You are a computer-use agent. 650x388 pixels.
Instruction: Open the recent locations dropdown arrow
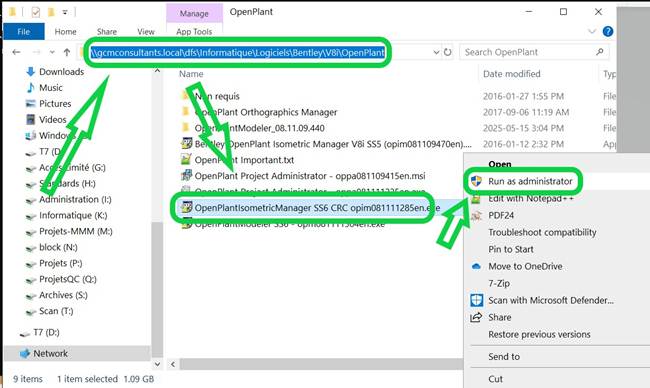(x=52, y=52)
